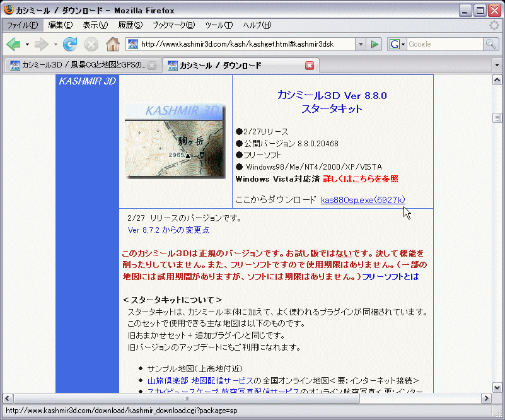Click the vertical scrollbar up arrow
505x420 pixels.
(x=497, y=79)
